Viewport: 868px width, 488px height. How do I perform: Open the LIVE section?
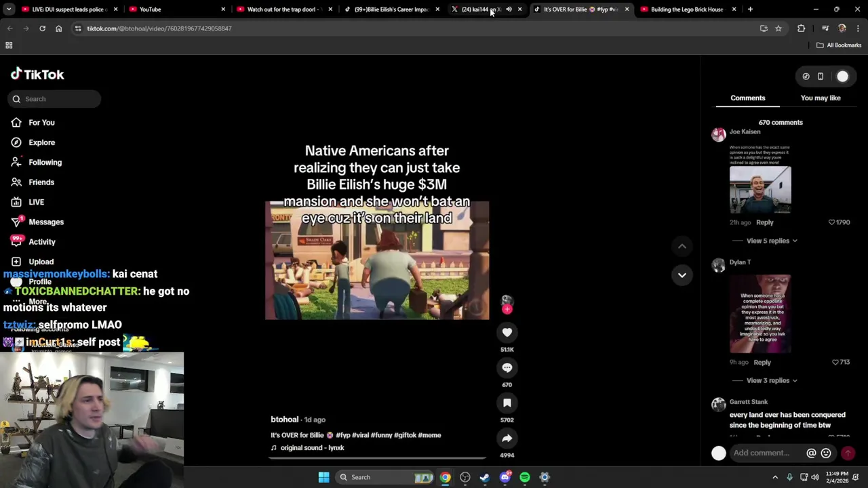coord(36,202)
